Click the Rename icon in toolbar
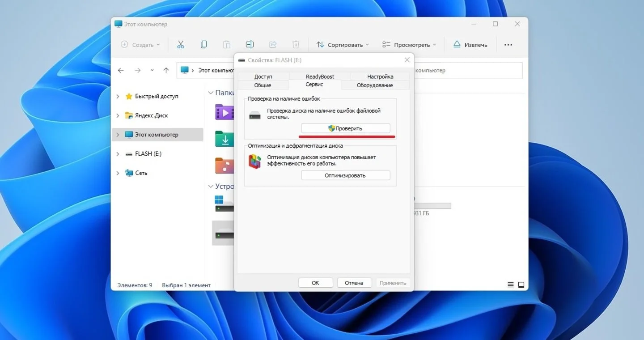Viewport: 644px width, 340px height. pyautogui.click(x=250, y=45)
